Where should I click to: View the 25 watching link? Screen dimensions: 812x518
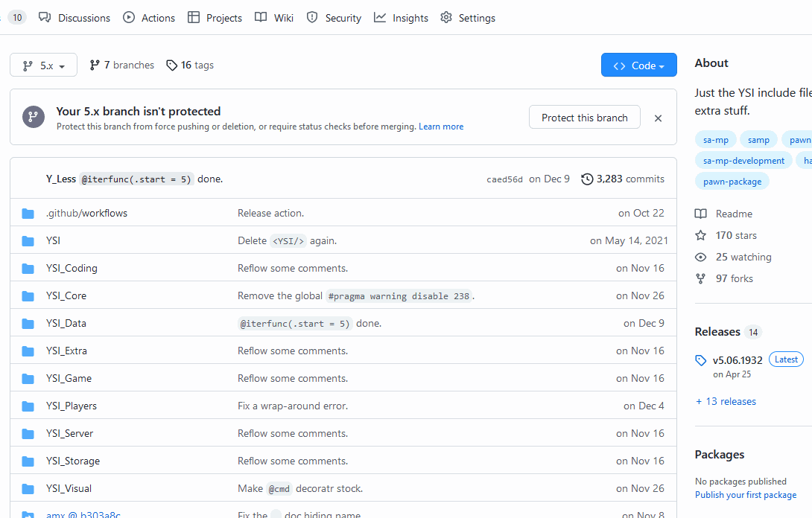743,258
